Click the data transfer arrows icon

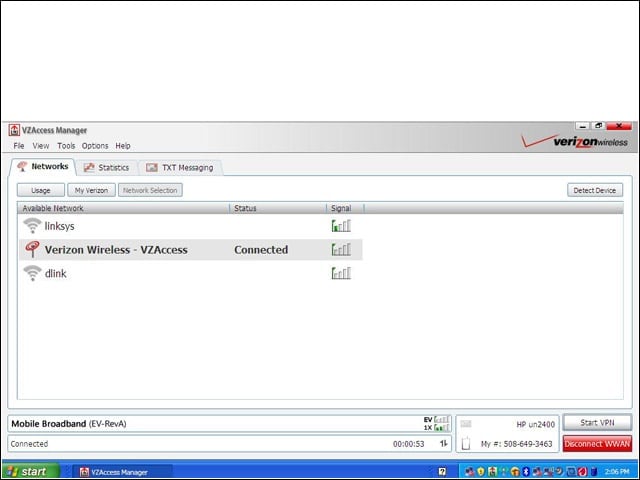(443, 443)
